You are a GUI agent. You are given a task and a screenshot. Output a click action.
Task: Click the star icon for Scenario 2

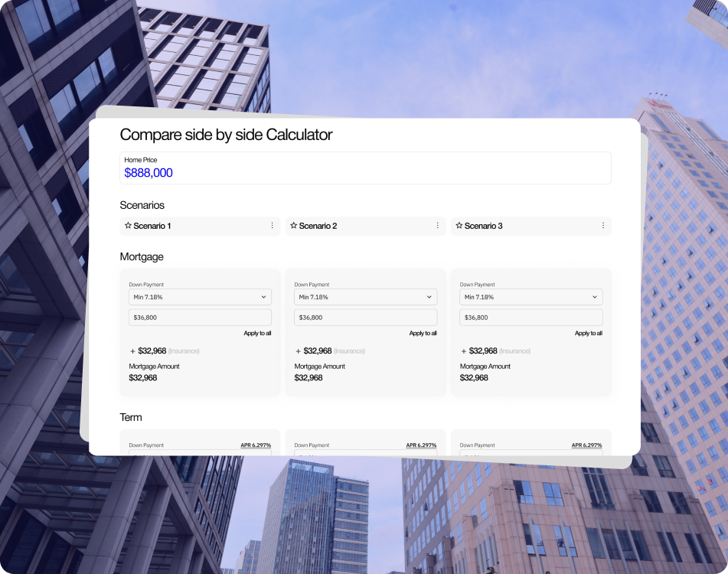coord(293,226)
